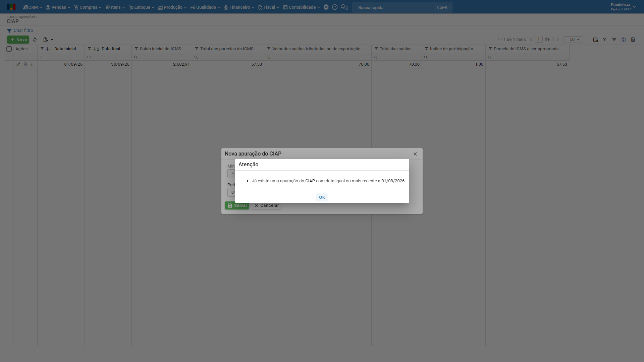This screenshot has width=644, height=362.
Task: Open more actions for the 01/09/26 row
Action: coord(32,64)
